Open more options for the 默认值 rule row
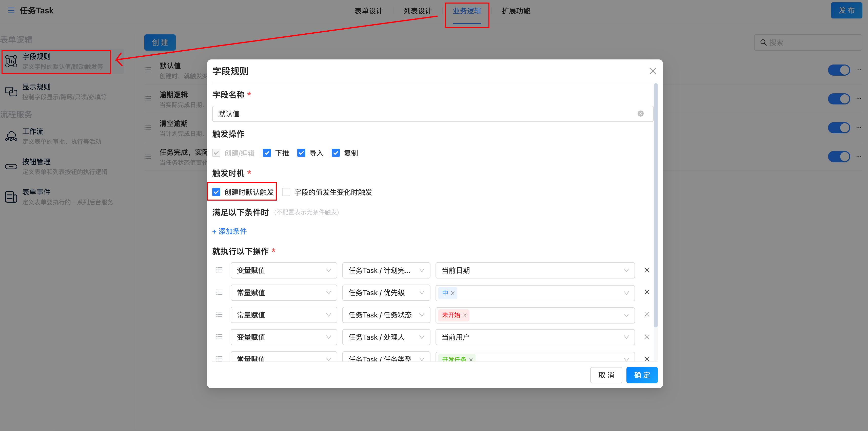868x431 pixels. tap(859, 70)
